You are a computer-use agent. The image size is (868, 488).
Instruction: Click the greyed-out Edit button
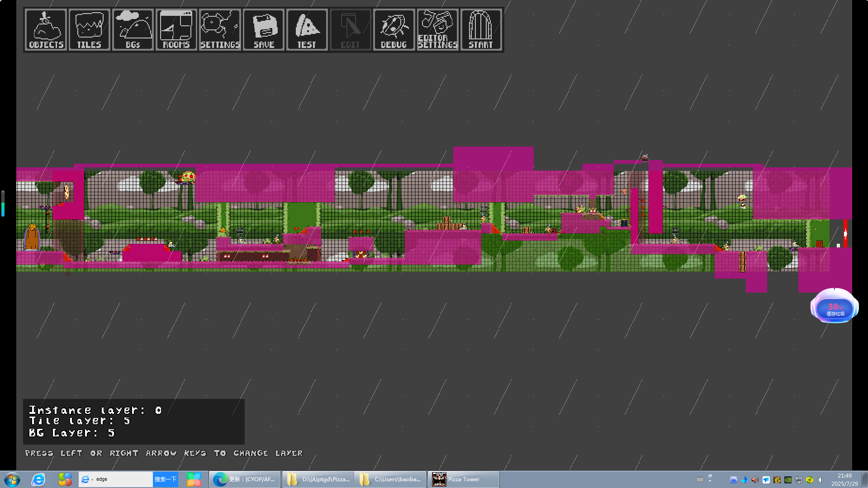tap(350, 30)
